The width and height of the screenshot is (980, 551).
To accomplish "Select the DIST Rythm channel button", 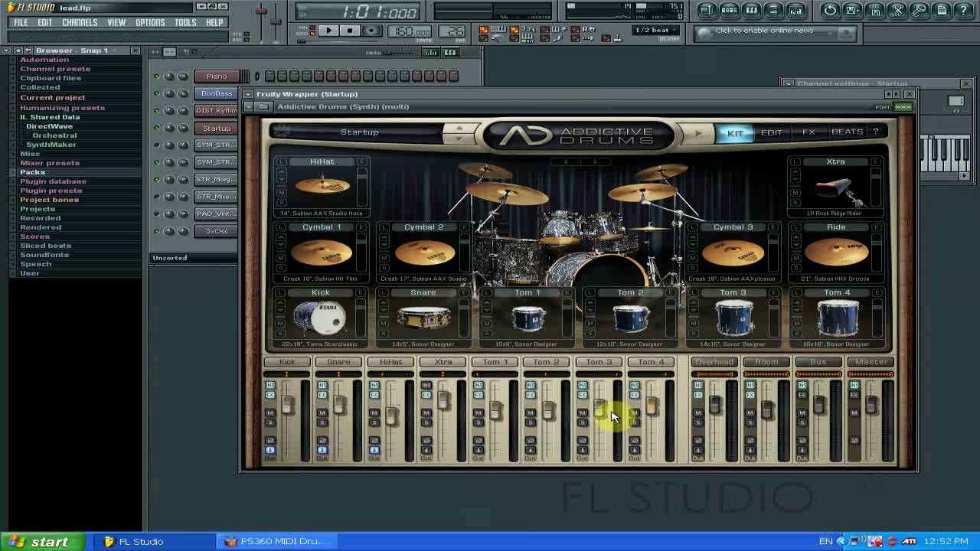I will coord(217,111).
